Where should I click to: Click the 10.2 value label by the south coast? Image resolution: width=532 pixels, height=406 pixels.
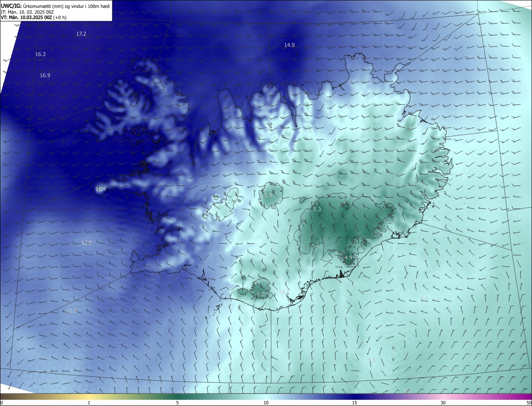coord(283,293)
